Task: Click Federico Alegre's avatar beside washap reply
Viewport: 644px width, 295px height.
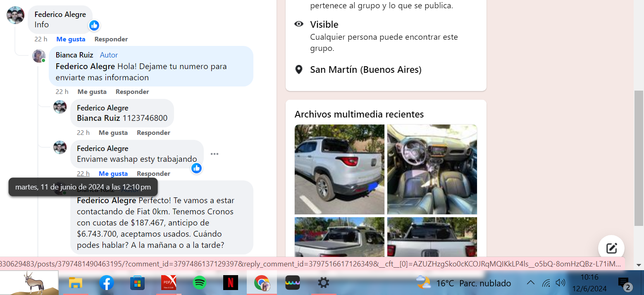Action: coord(60,147)
